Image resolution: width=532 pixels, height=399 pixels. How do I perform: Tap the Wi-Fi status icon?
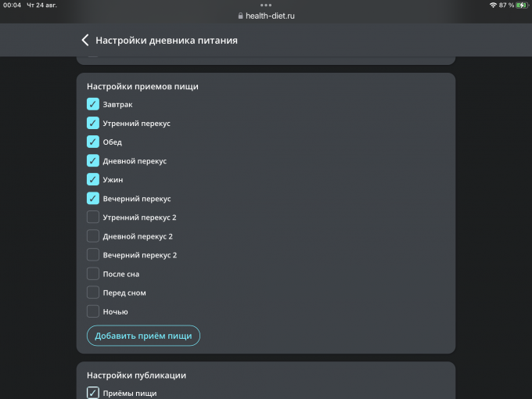pyautogui.click(x=493, y=5)
